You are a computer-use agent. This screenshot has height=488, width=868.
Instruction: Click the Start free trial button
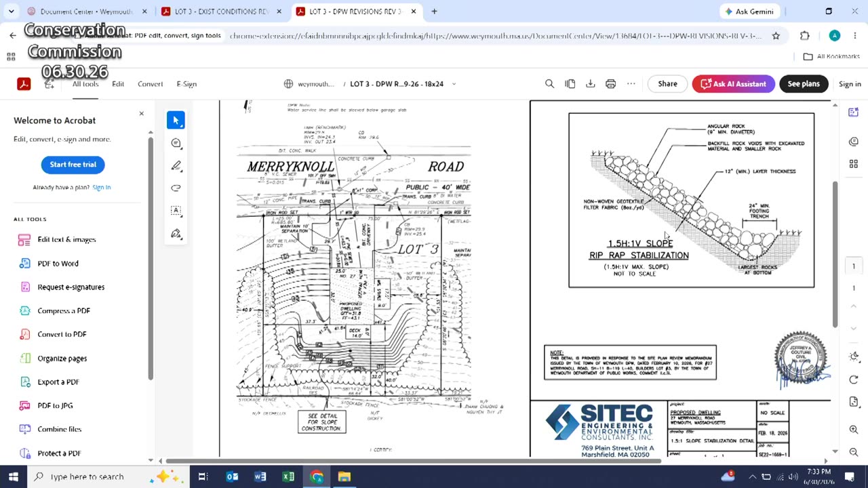pos(73,165)
